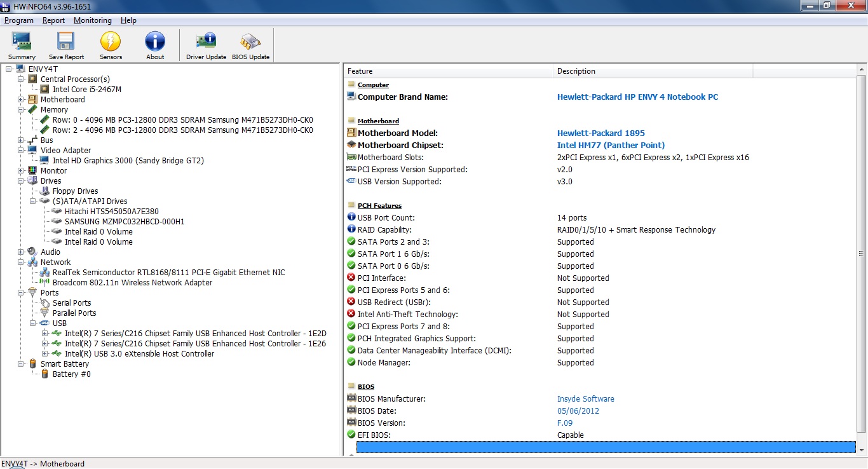
Task: Open the Summary toolbar icon
Action: (22, 41)
